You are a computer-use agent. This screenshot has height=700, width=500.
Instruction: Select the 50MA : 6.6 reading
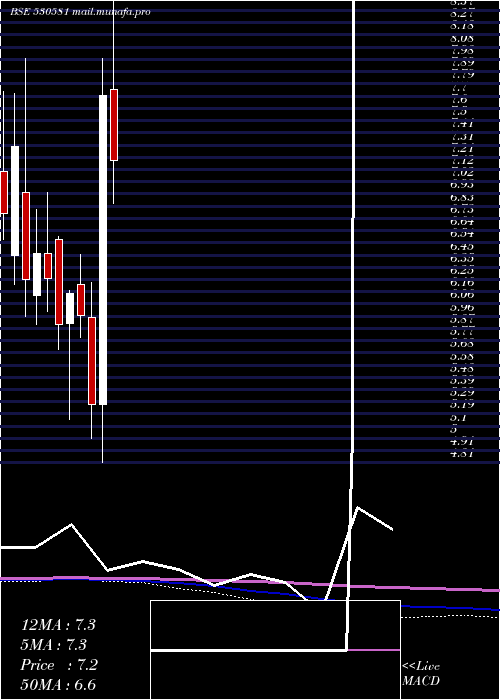[x=58, y=685]
